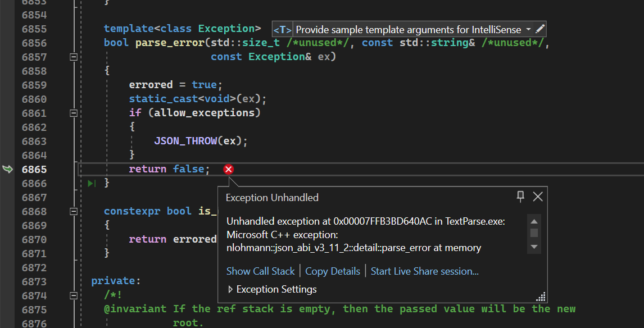Click 'return errored' on line 6870

click(x=173, y=239)
